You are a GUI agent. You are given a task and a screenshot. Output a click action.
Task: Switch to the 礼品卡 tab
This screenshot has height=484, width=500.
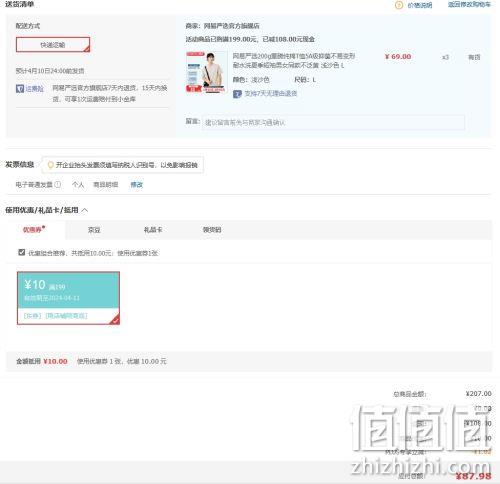click(153, 230)
